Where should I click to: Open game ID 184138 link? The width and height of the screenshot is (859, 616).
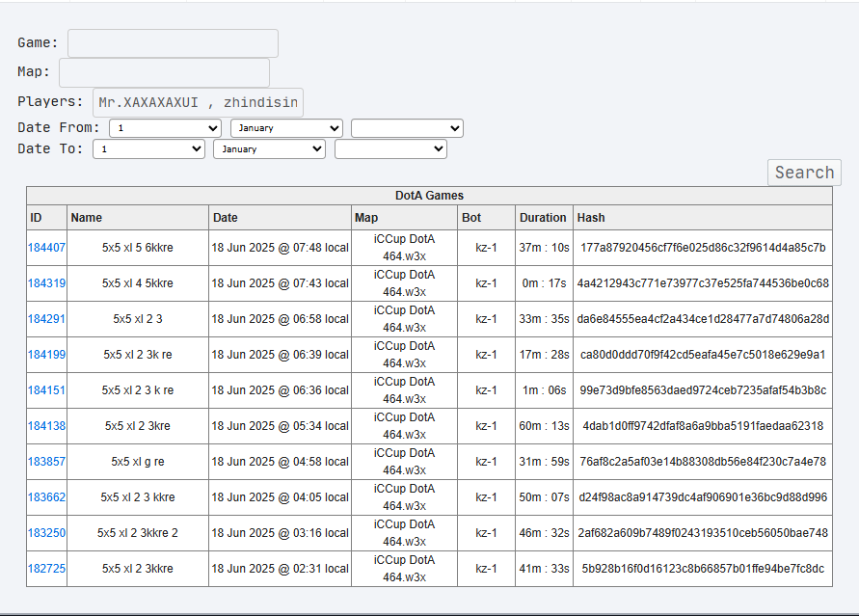point(46,425)
